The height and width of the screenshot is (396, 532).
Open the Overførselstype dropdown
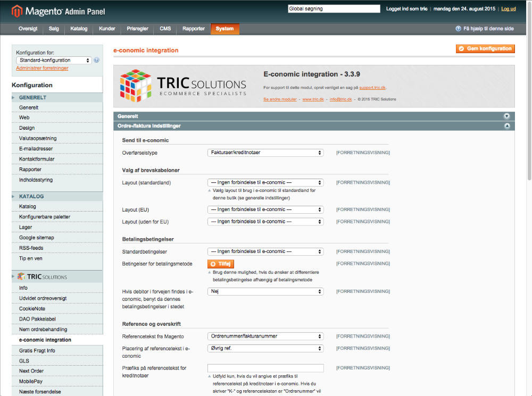click(265, 152)
